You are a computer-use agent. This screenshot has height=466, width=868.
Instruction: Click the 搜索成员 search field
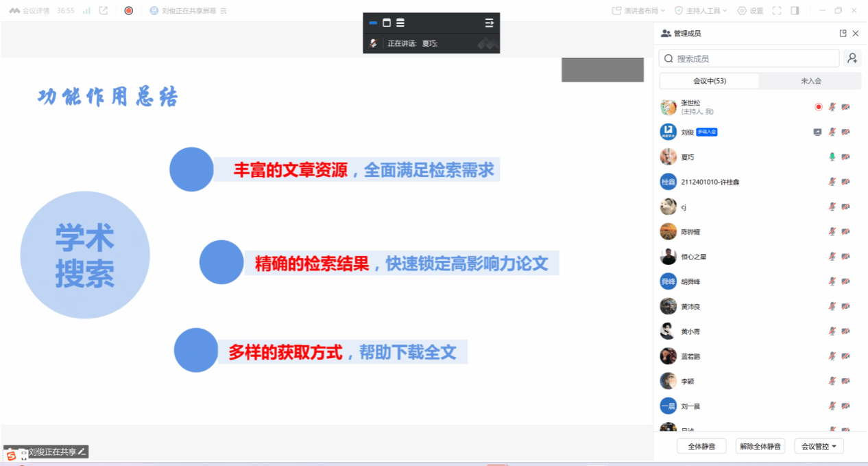749,58
